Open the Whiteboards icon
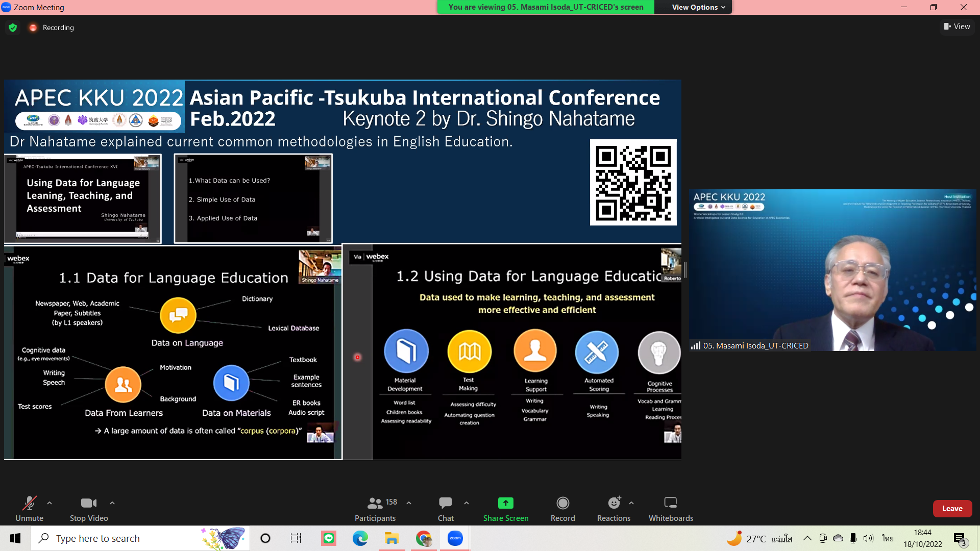The height and width of the screenshot is (551, 980). tap(670, 504)
